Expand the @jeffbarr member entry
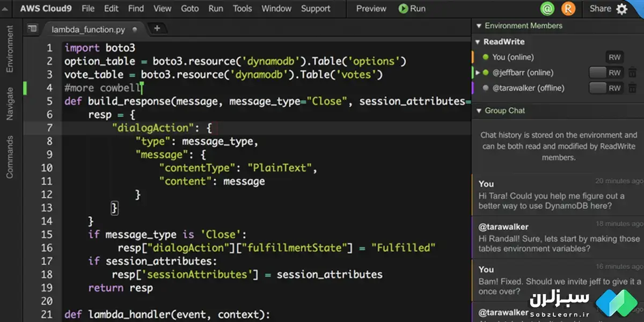Screen dimensions: 644x322 coord(477,72)
